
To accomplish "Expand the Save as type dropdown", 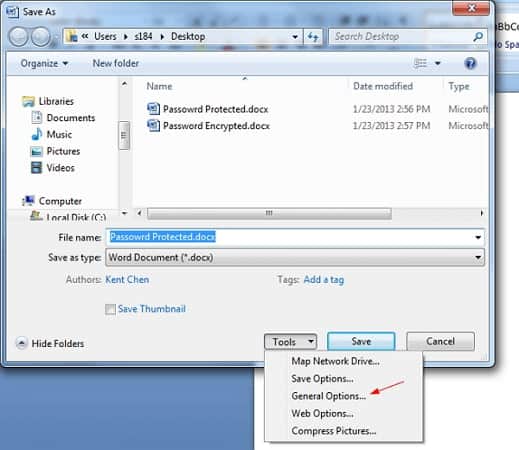I will pos(478,257).
